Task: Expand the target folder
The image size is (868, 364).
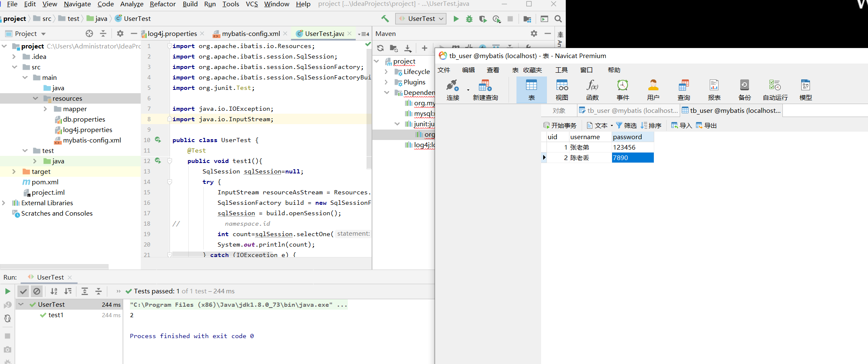Action: (x=14, y=171)
